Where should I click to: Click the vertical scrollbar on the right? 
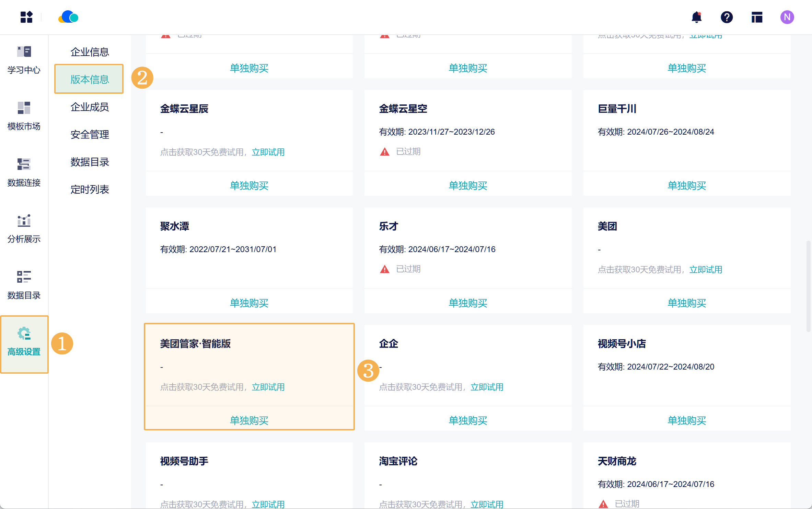tap(808, 286)
